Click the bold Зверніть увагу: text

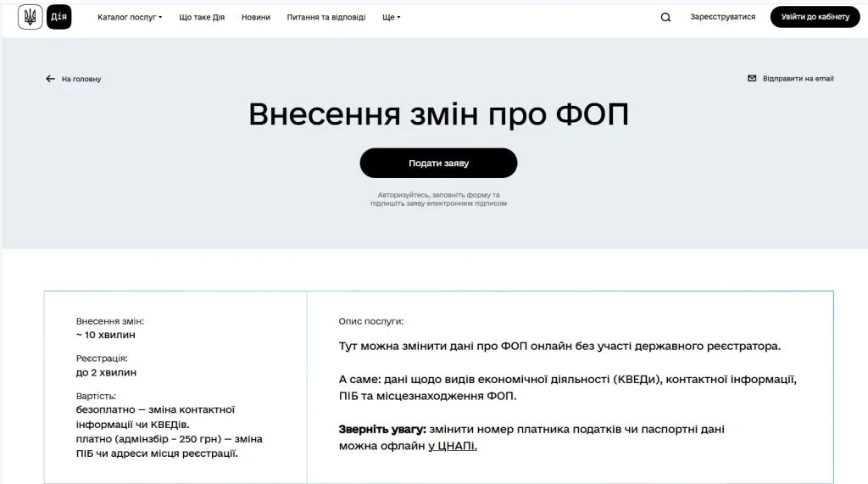click(x=382, y=429)
